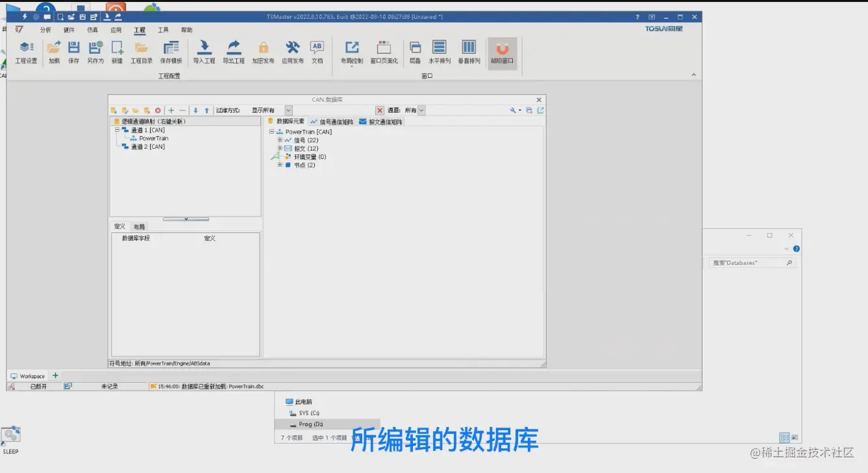This screenshot has width=868, height=473.
Task: Open the 分析 menu tab
Action: coord(45,30)
